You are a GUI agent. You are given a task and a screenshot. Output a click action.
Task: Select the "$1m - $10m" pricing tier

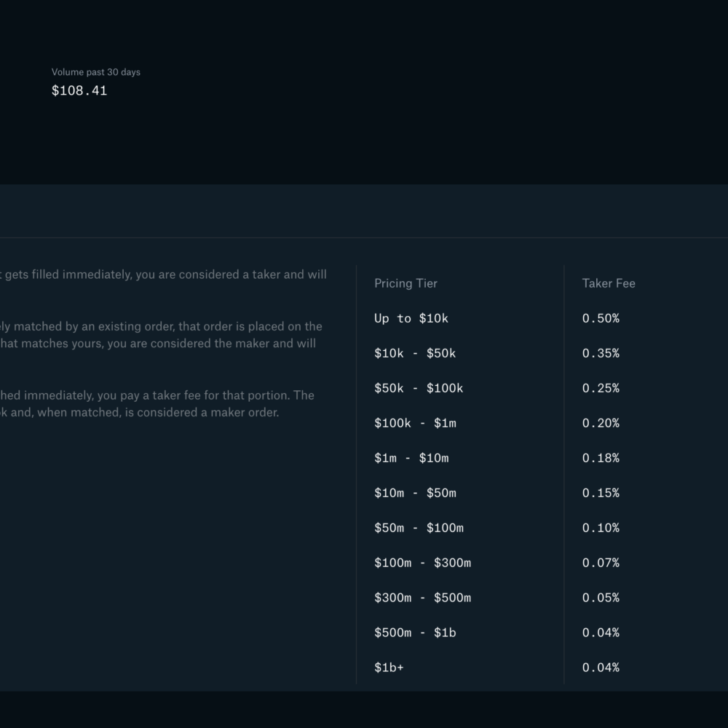point(411,458)
